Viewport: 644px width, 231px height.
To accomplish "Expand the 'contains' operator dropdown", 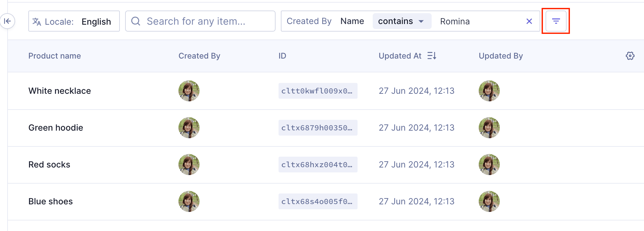I will (x=402, y=21).
